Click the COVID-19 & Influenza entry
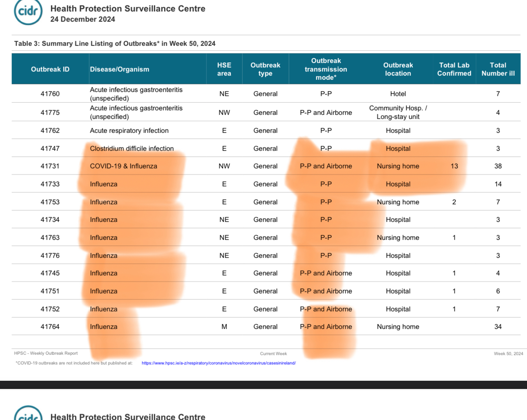The image size is (527, 420). [x=123, y=166]
